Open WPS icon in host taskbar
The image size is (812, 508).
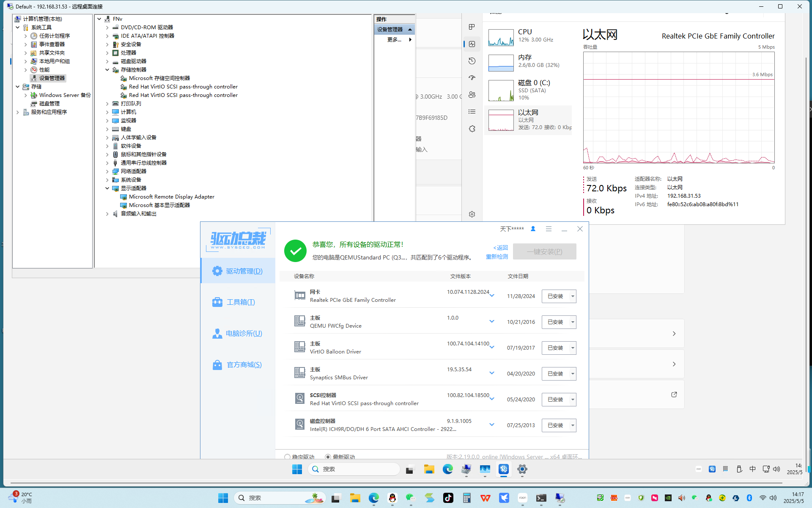point(486,498)
